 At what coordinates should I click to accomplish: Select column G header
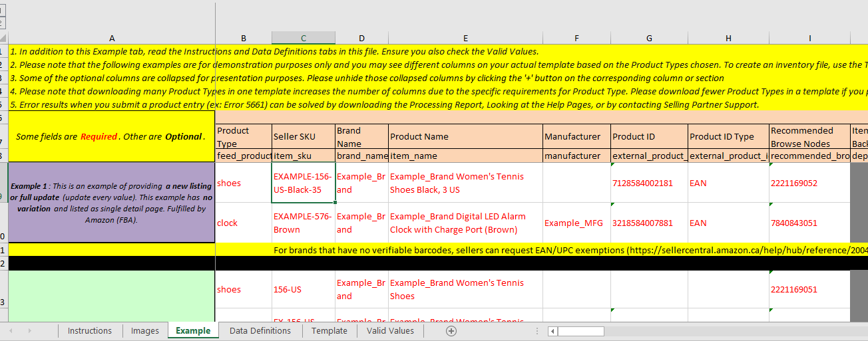pos(649,38)
